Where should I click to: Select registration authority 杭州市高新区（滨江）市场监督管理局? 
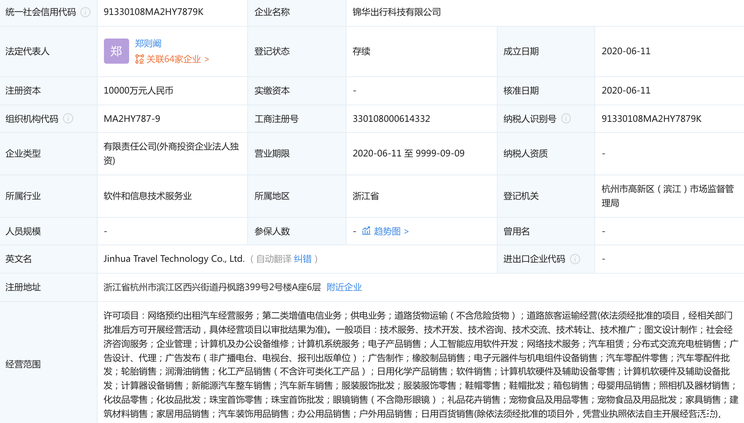(667, 196)
